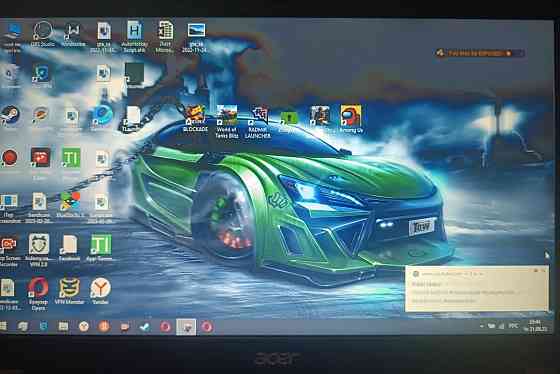
Task: Open the dark square shortcut below AutoHotkey file
Action: pos(135,75)
